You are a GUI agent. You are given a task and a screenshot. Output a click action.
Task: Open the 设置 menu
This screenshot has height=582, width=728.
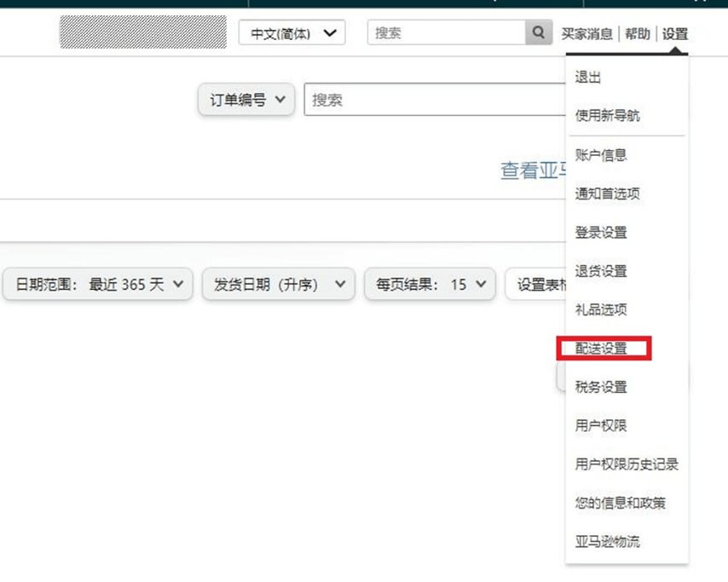[x=675, y=34]
